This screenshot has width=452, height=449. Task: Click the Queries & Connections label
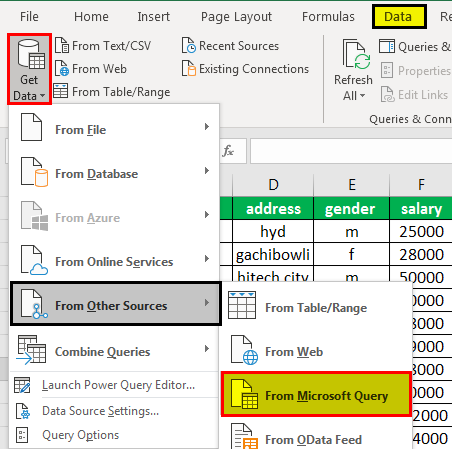425,47
